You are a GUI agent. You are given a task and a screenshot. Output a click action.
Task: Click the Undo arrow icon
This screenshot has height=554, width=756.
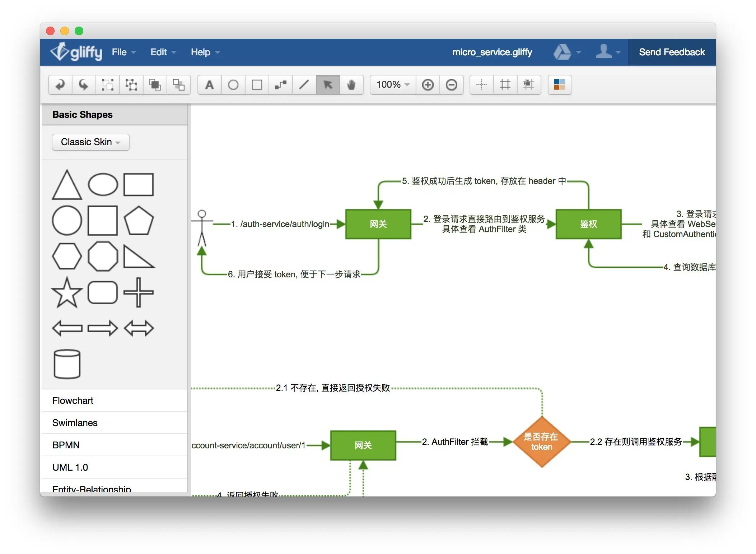[x=60, y=85]
